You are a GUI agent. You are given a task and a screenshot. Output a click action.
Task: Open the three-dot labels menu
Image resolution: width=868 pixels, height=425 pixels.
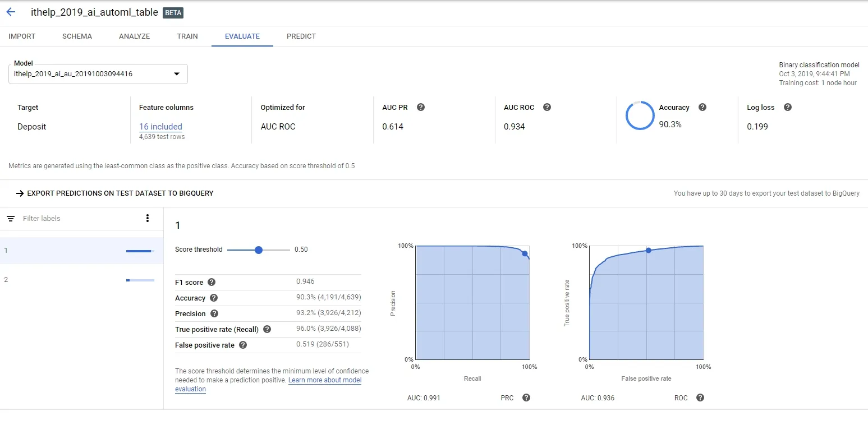click(x=148, y=218)
